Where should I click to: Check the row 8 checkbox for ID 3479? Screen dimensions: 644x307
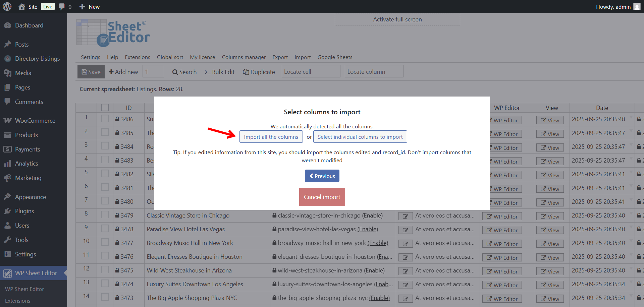105,215
